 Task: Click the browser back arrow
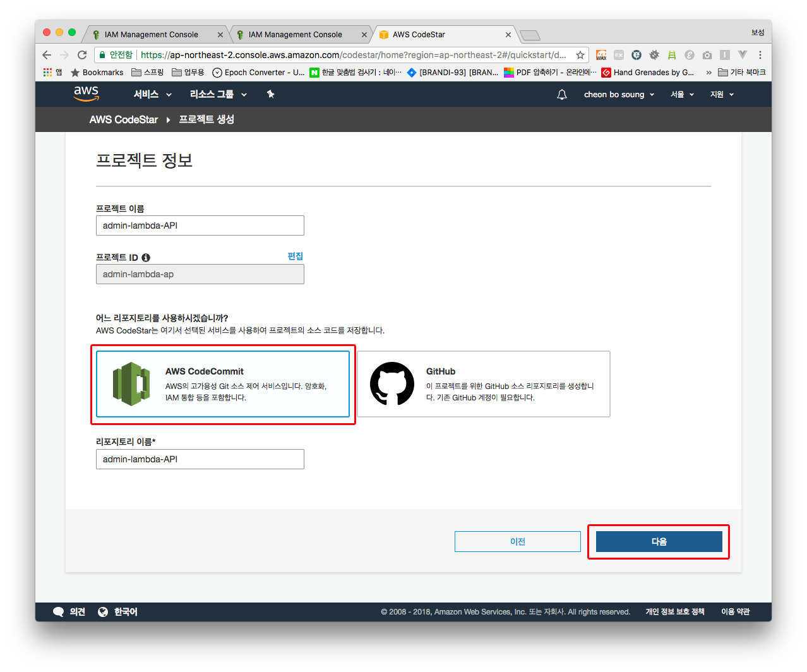[x=47, y=55]
